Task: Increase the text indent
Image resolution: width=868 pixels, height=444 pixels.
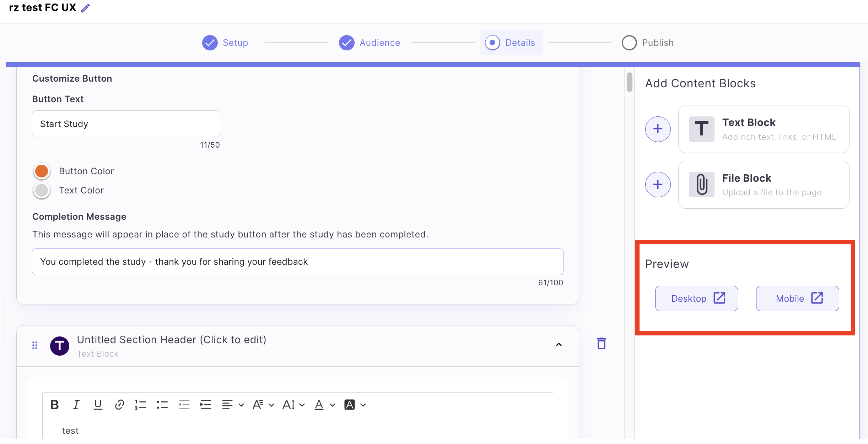Action: pos(205,404)
